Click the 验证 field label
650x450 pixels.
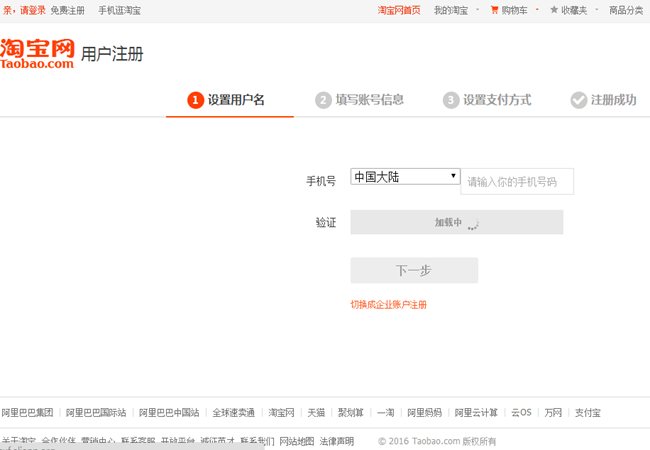pos(326,223)
